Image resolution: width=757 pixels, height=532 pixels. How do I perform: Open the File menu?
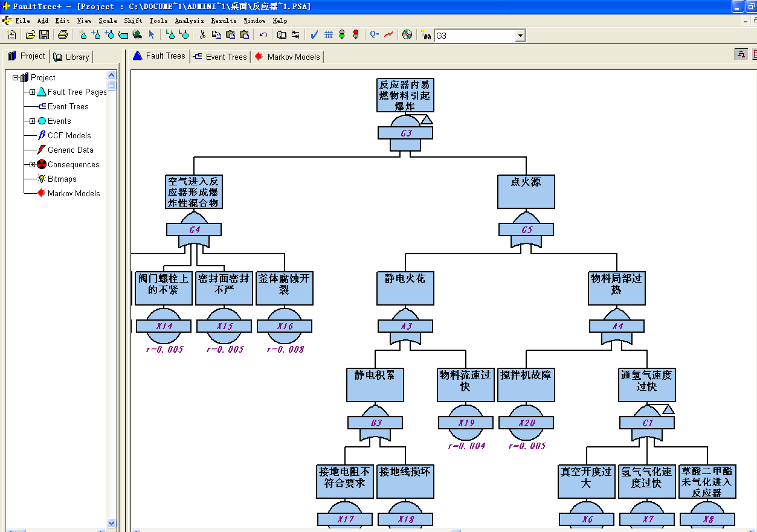23,21
